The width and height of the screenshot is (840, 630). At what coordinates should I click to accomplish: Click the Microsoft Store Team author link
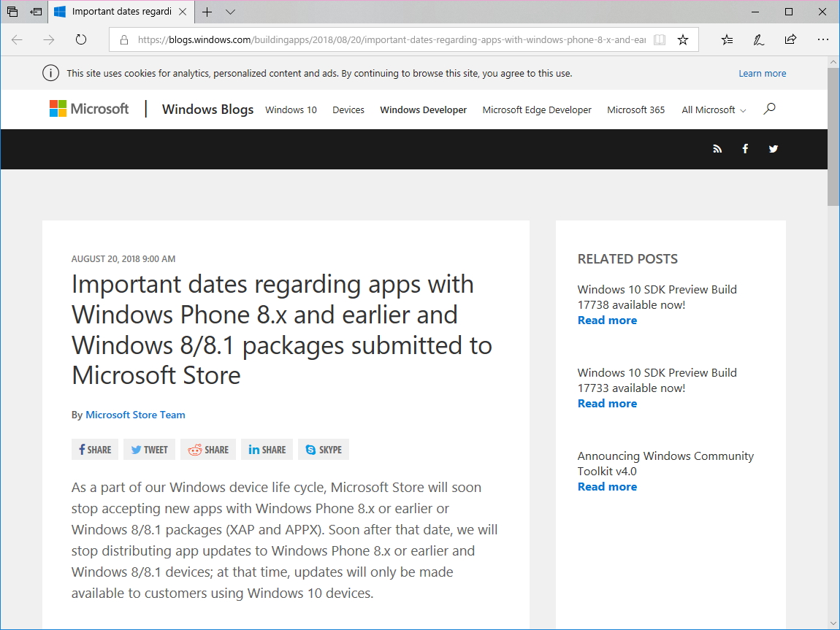pos(135,415)
